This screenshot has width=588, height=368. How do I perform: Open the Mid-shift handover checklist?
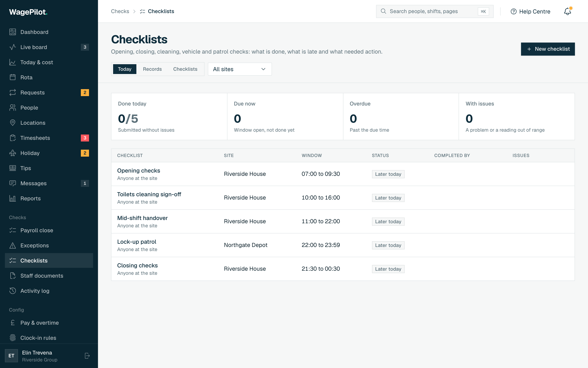click(x=142, y=218)
